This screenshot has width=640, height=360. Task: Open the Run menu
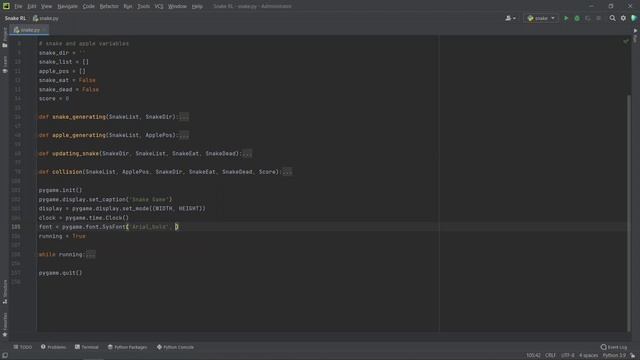[x=128, y=7]
